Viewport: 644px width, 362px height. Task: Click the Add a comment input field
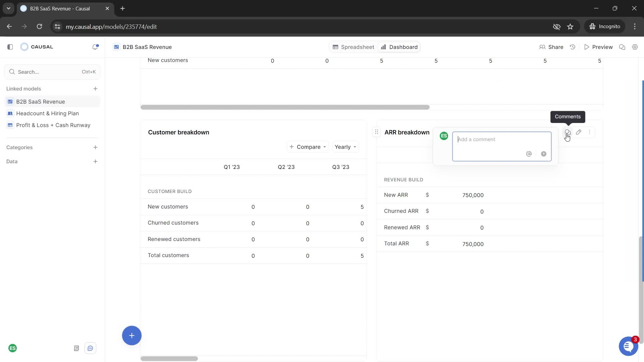(501, 139)
